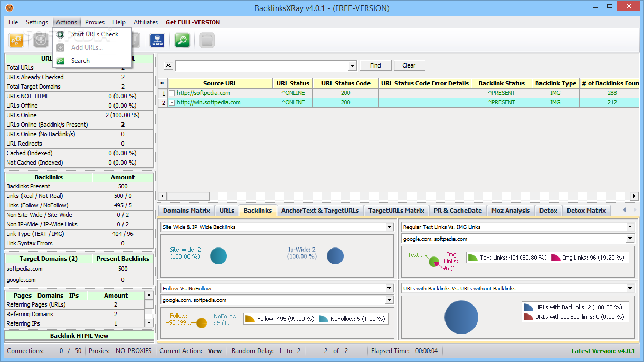Switch to the Detox Matrix tab
The height and width of the screenshot is (362, 644).
[586, 211]
